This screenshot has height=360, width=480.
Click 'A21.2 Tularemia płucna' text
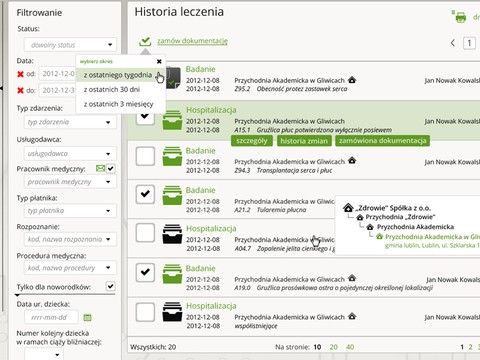270,210
